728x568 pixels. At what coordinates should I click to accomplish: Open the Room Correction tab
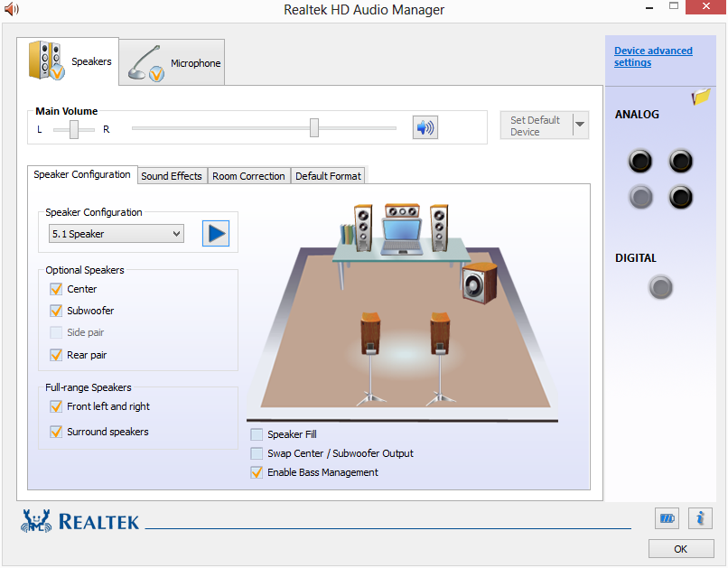[248, 176]
